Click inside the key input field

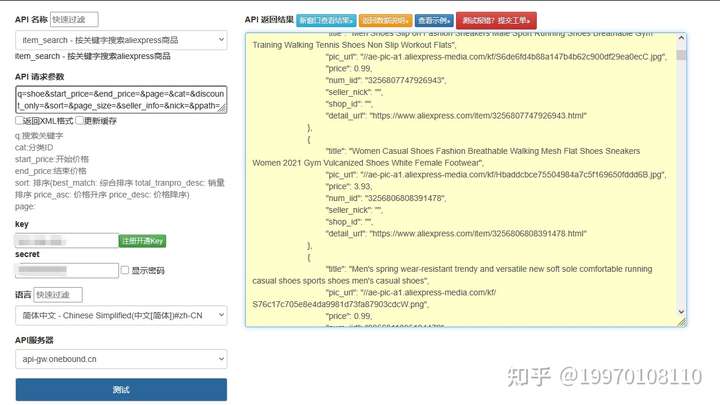point(67,241)
